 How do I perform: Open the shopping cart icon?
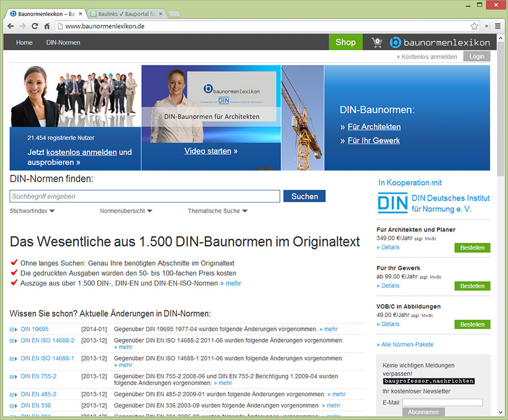376,42
